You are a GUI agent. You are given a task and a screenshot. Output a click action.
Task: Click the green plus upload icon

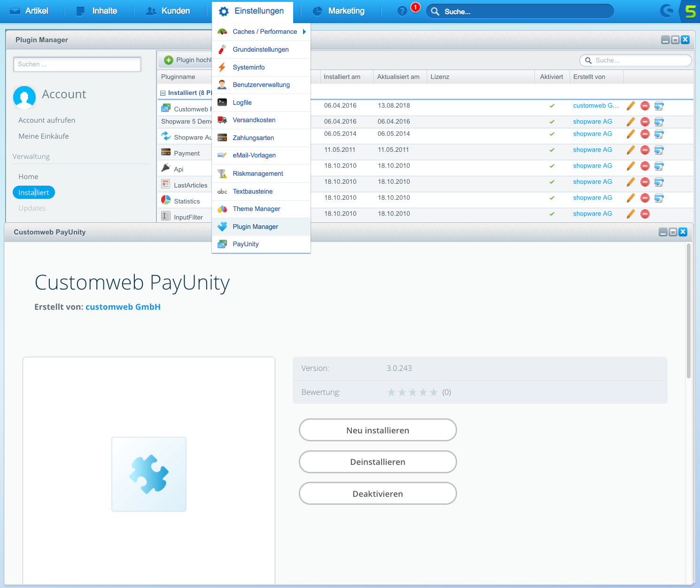click(169, 60)
